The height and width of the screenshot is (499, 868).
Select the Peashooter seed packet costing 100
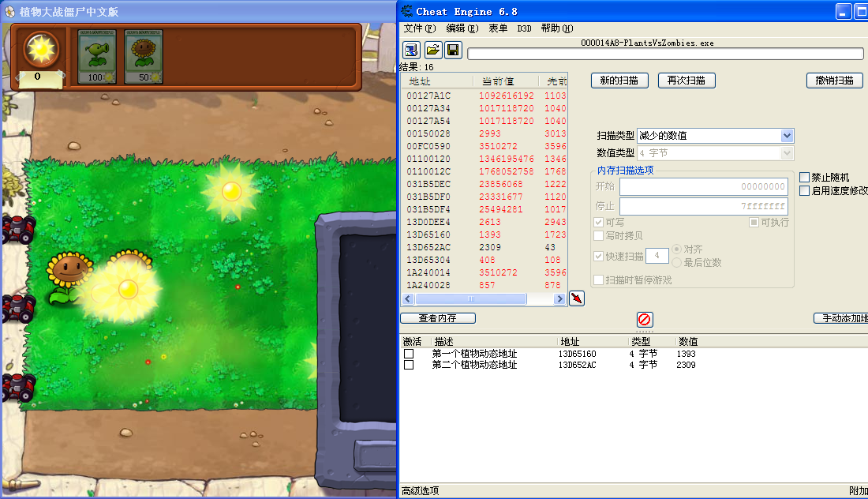[97, 57]
